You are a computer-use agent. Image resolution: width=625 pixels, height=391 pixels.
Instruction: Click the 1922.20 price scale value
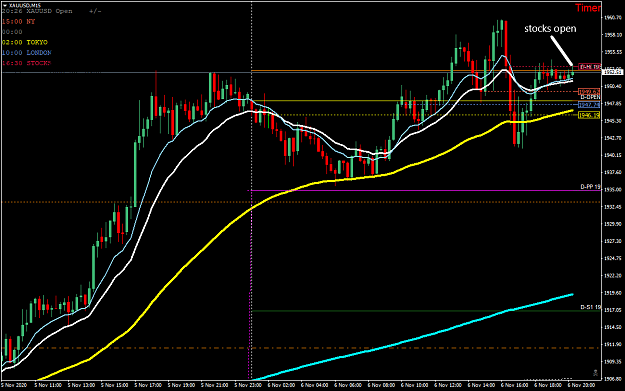pos(613,275)
